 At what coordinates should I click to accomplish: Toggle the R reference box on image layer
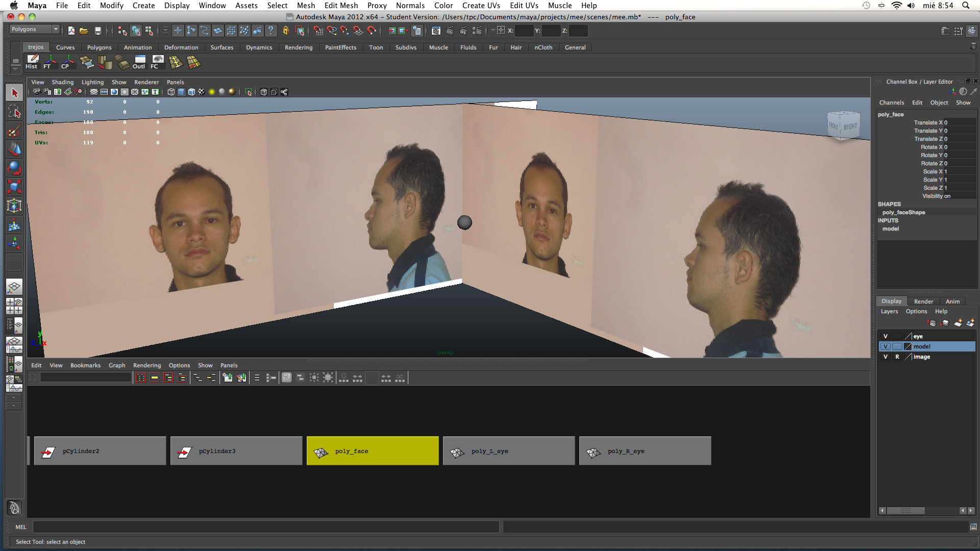click(897, 357)
